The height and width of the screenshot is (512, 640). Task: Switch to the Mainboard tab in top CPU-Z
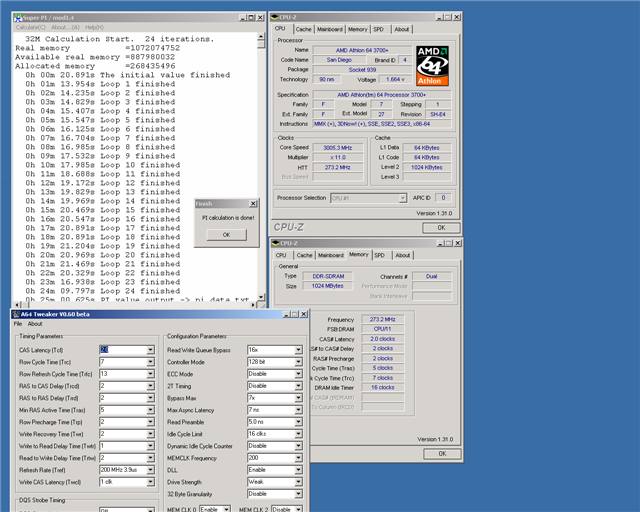coord(330,29)
